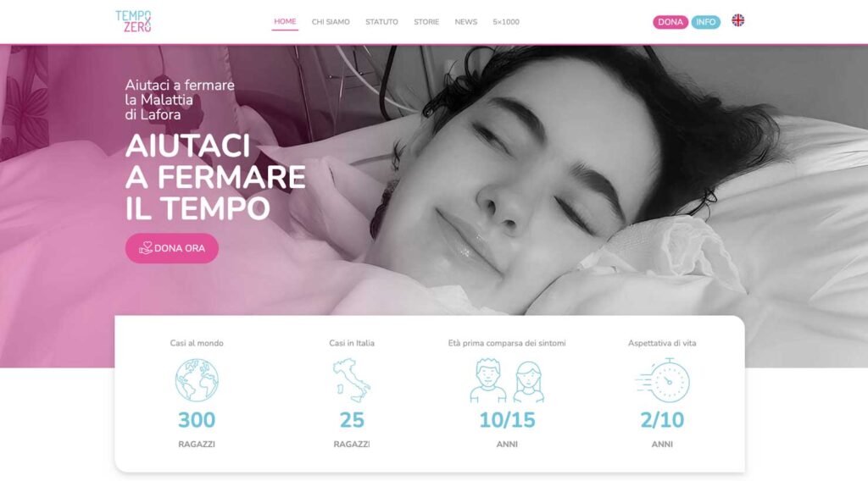Click the stopwatch life expectancy icon
868x481 pixels.
pos(663,380)
